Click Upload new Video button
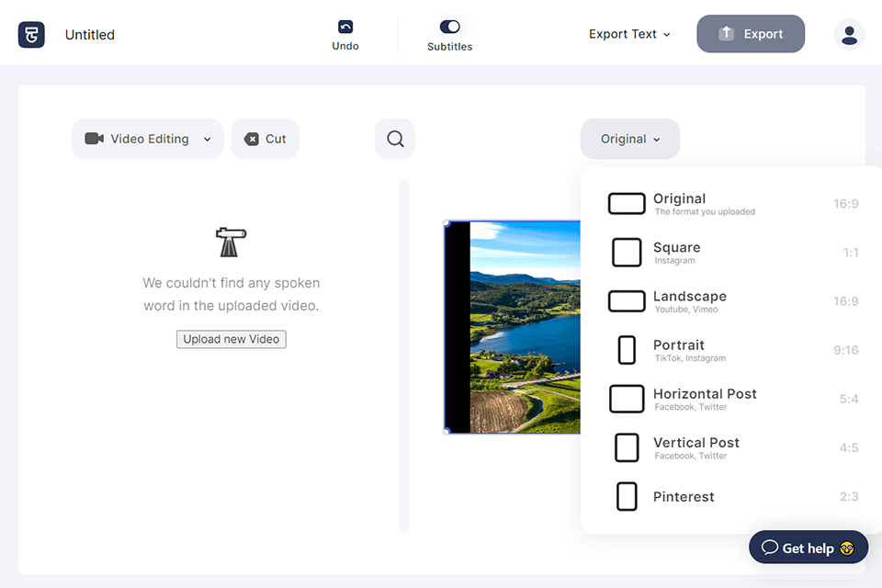 pyautogui.click(x=232, y=339)
